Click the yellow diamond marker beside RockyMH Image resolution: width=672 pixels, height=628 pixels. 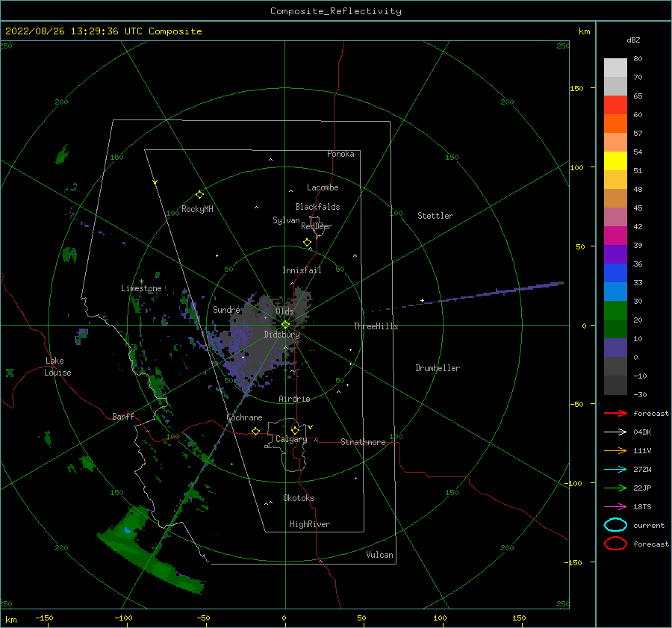(199, 195)
